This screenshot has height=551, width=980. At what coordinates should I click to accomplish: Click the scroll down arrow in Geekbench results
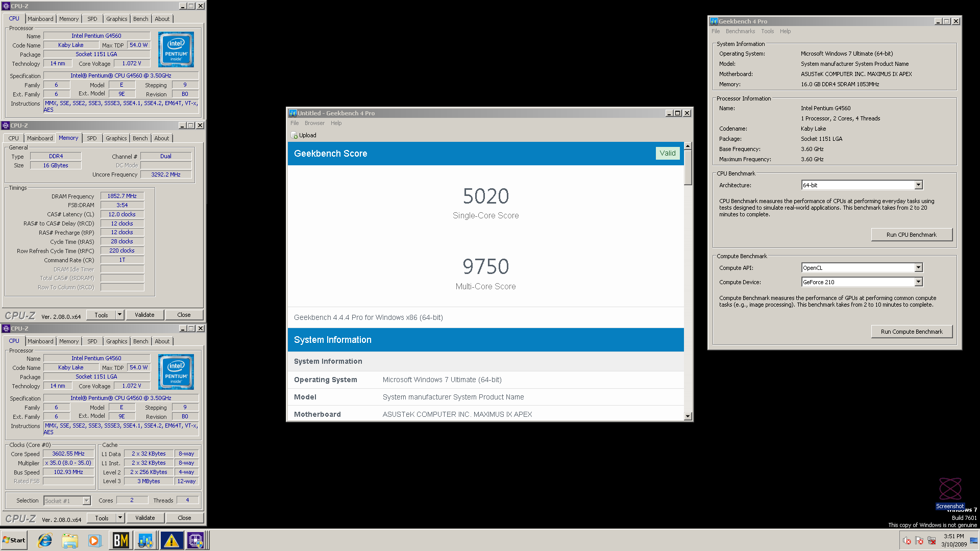pyautogui.click(x=688, y=416)
